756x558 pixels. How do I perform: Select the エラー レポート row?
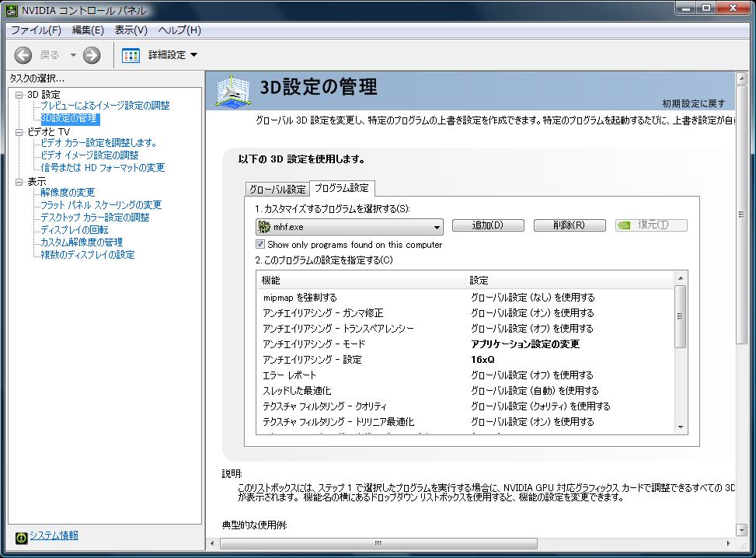[465, 375]
